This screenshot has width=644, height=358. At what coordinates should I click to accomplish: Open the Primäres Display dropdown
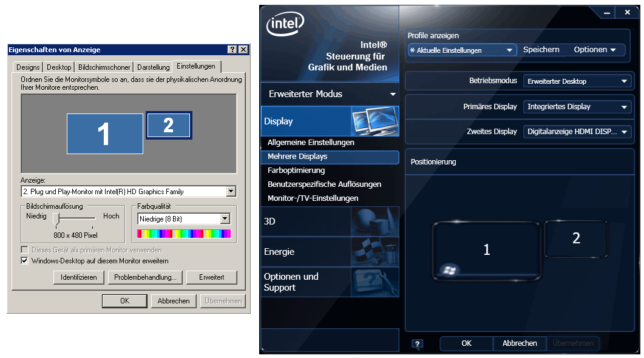click(x=577, y=107)
